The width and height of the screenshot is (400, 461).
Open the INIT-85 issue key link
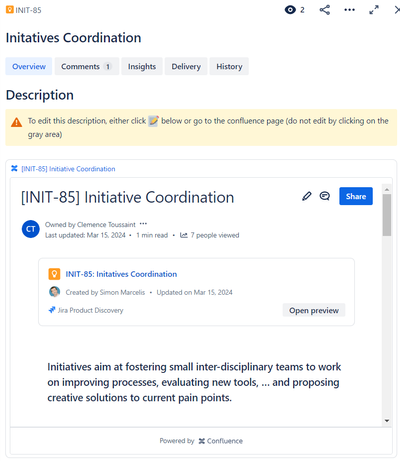[28, 10]
